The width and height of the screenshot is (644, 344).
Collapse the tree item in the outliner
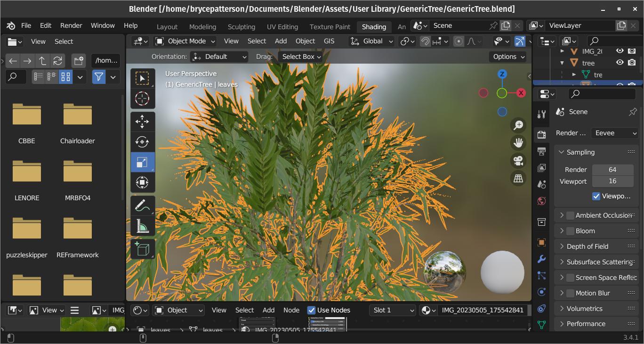[x=562, y=62]
